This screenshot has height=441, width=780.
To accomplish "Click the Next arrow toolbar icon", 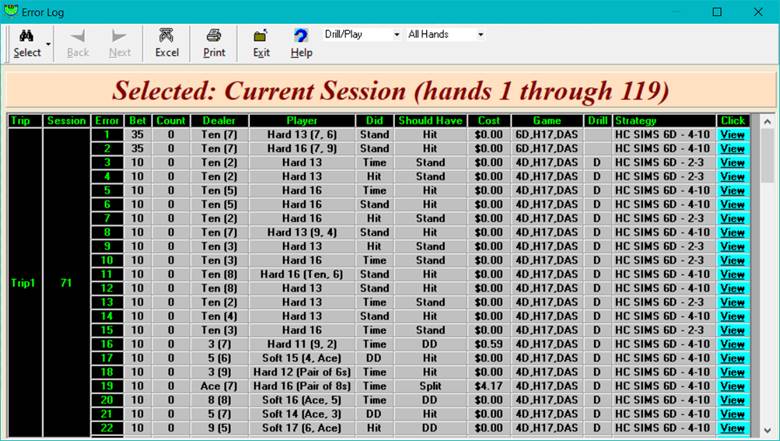I will tap(120, 43).
